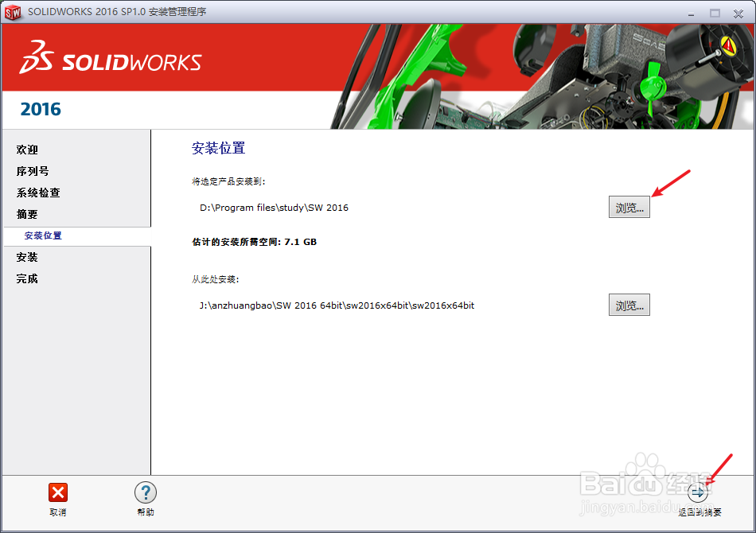Viewport: 756px width, 533px height.
Task: Click the Return to Summary arrow icon
Action: coord(698,492)
